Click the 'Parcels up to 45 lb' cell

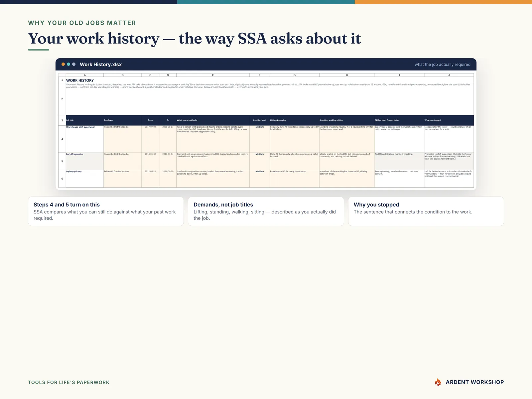tap(295, 179)
